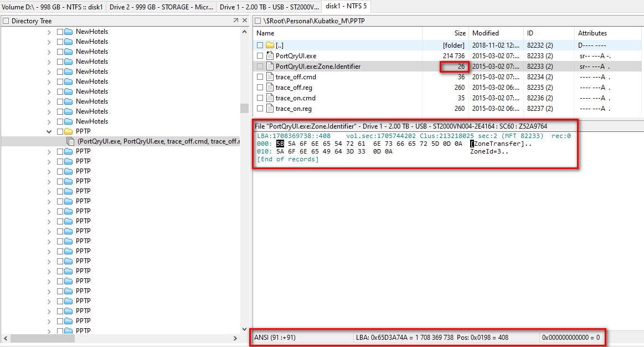This screenshot has height=347, width=644.
Task: Click the PortQryUI.exe:Zone.Identifier stream icon
Action: (x=270, y=66)
